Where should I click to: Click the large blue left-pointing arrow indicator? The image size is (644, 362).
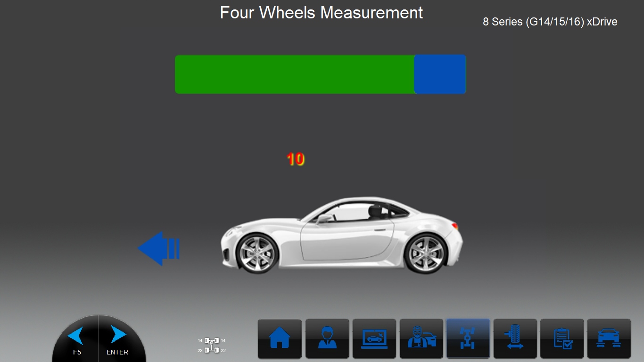[158, 248]
